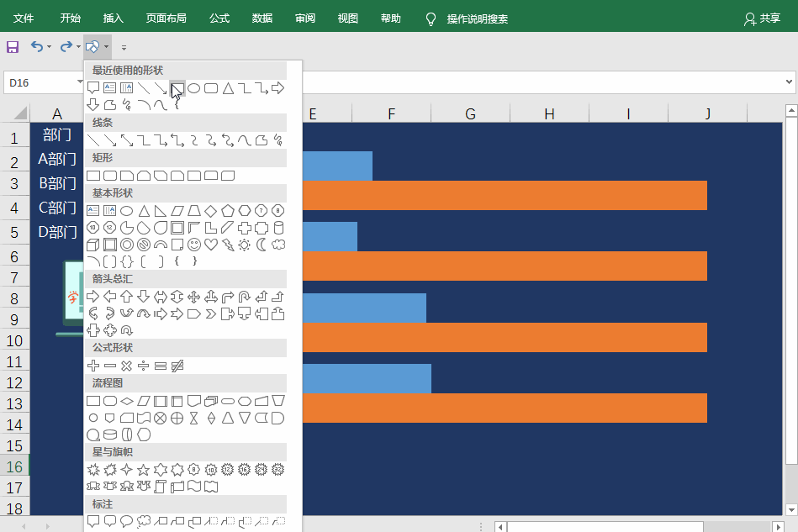The height and width of the screenshot is (532, 798).
Task: Open the Redo history dropdown arrow
Action: pos(78,47)
